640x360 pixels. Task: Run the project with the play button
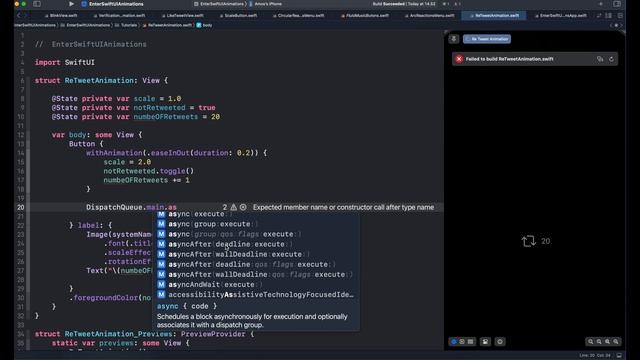point(71,4)
